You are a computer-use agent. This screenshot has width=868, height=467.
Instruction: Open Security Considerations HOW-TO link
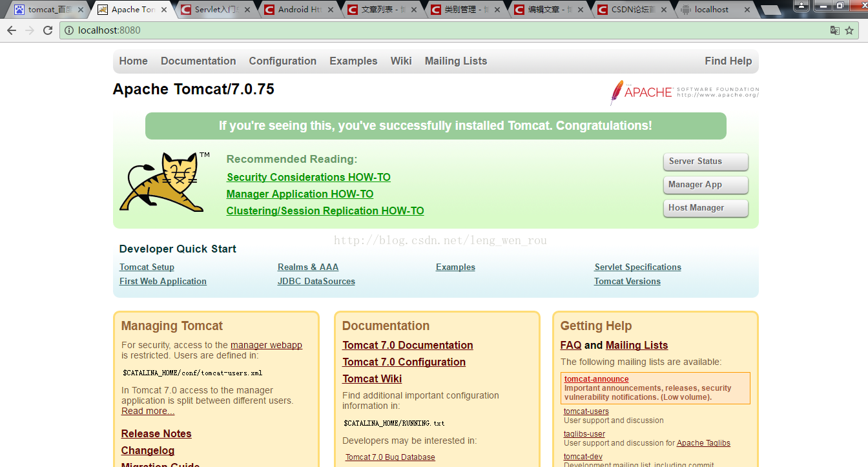pos(309,177)
